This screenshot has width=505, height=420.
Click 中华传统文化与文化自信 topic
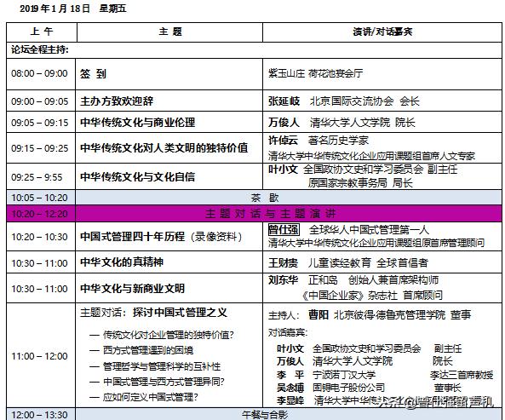[137, 176]
